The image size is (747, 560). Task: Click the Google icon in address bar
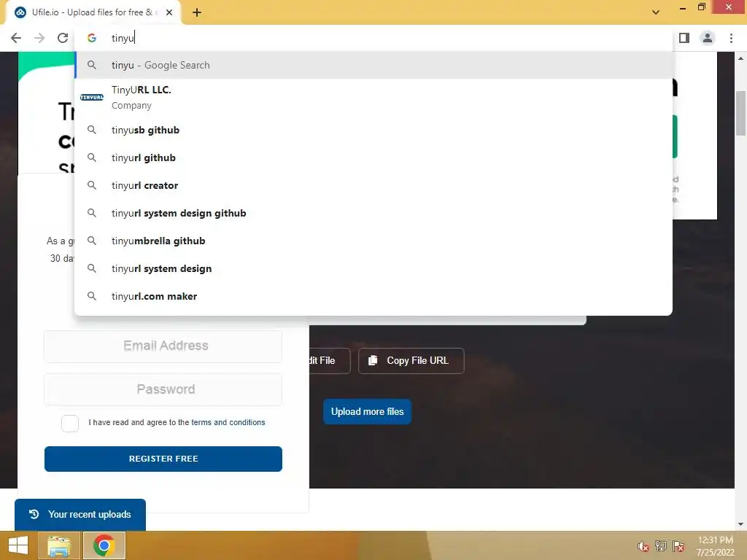pos(92,38)
